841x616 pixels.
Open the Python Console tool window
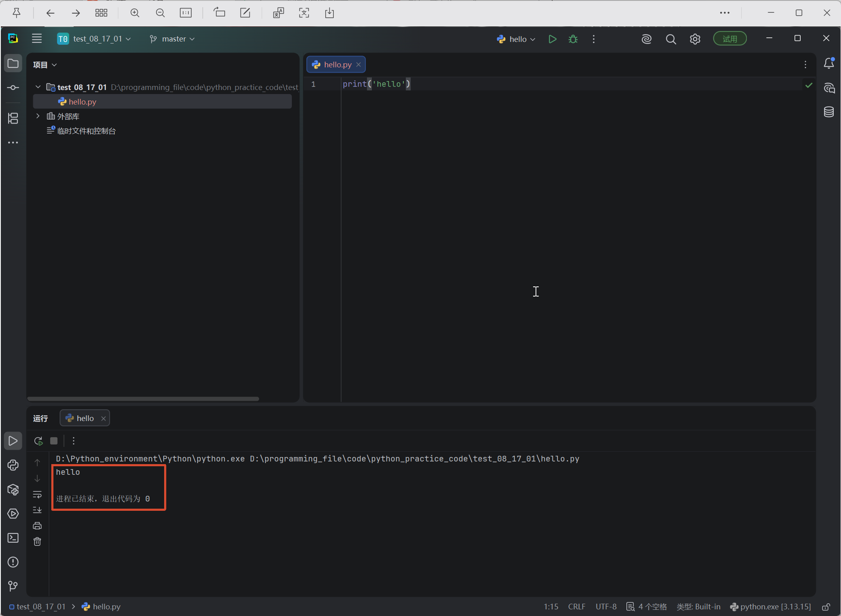click(x=13, y=465)
